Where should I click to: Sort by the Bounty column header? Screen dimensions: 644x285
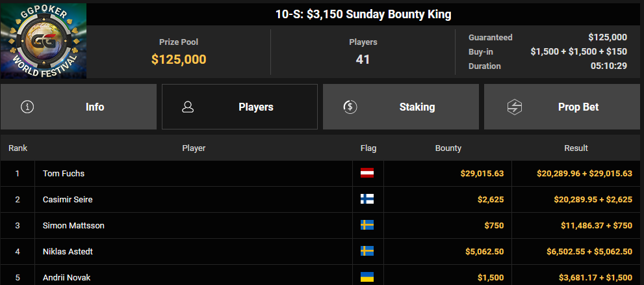448,148
